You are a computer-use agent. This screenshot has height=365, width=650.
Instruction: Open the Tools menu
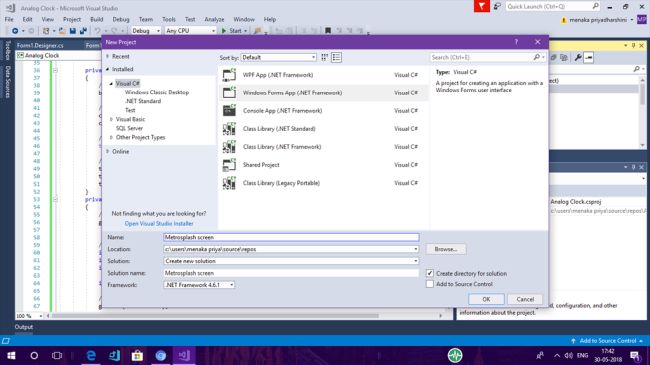[x=169, y=19]
